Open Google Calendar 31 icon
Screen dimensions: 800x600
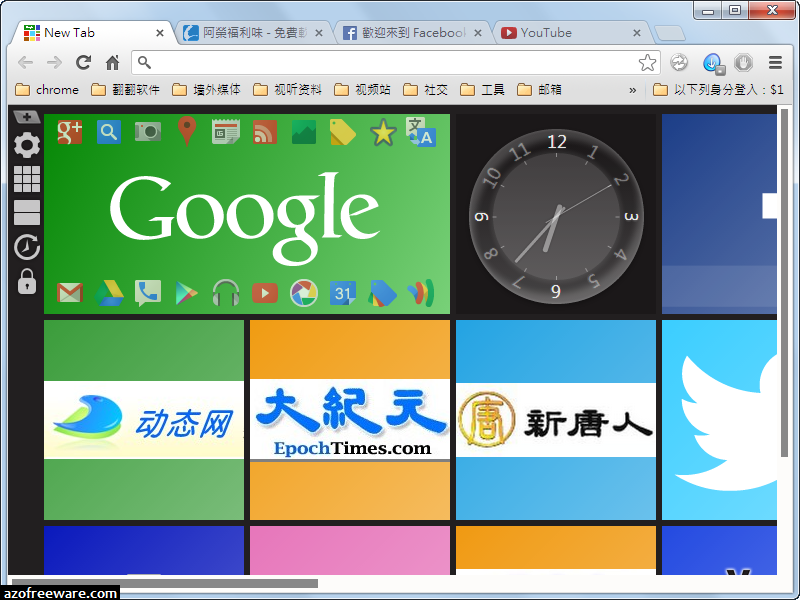343,293
